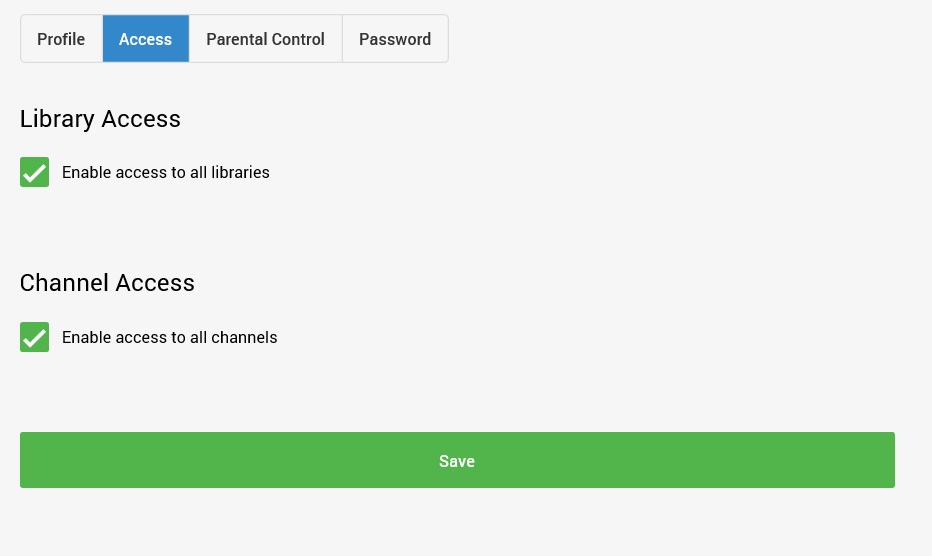The height and width of the screenshot is (556, 932).
Task: Switch to the Parental Control tab
Action: point(265,39)
